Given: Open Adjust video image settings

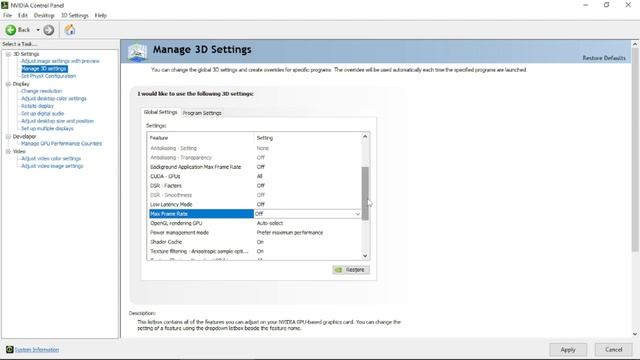Looking at the screenshot, I should tap(52, 166).
